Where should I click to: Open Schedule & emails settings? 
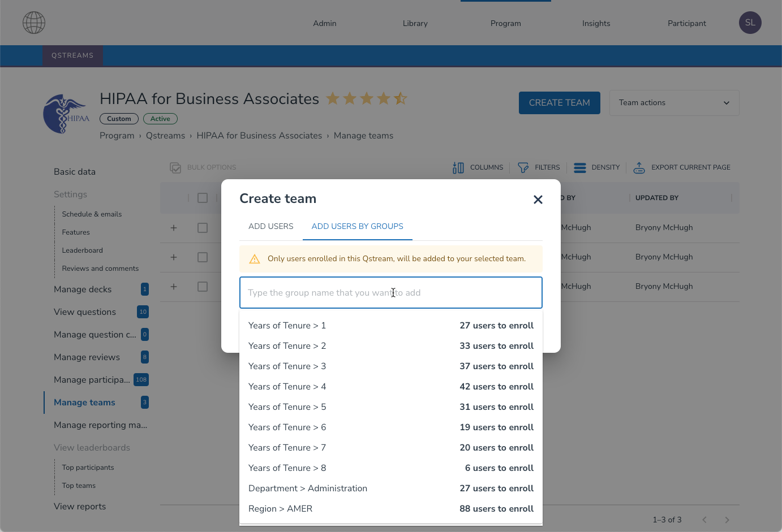tap(92, 214)
